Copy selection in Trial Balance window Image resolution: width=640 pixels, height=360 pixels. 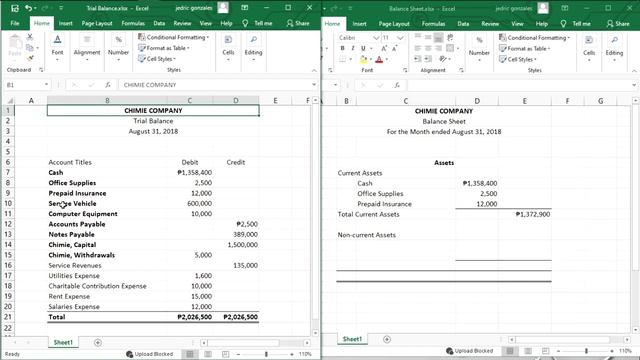30,48
